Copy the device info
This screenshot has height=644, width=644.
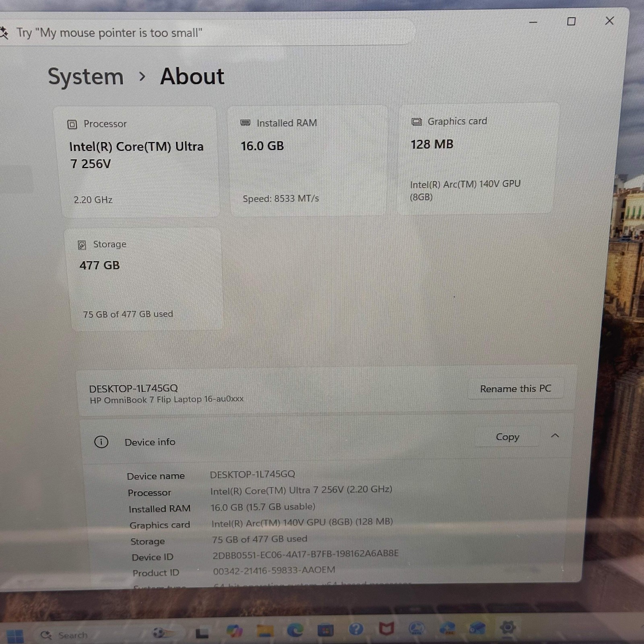coord(507,437)
